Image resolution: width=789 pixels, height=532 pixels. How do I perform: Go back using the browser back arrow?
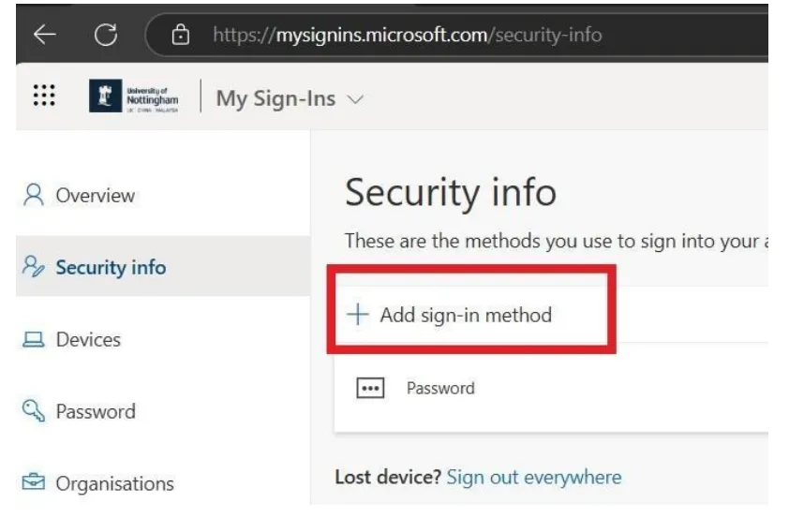coord(44,35)
